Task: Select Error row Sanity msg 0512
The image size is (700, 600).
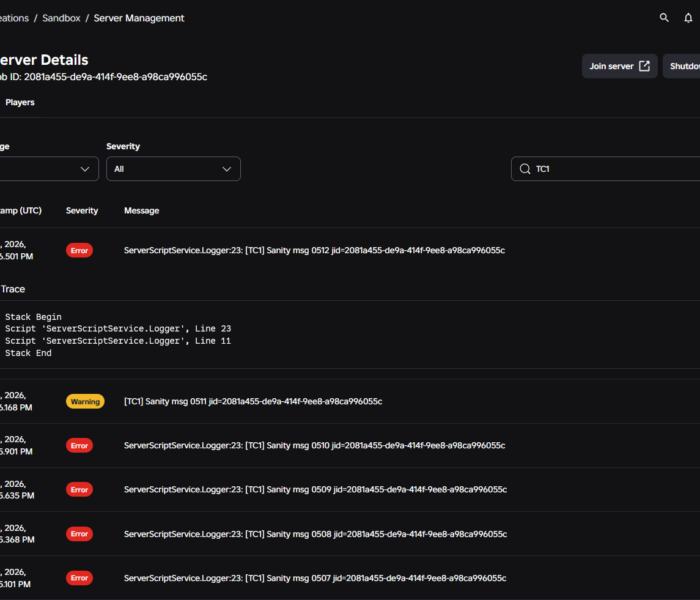Action: 350,250
